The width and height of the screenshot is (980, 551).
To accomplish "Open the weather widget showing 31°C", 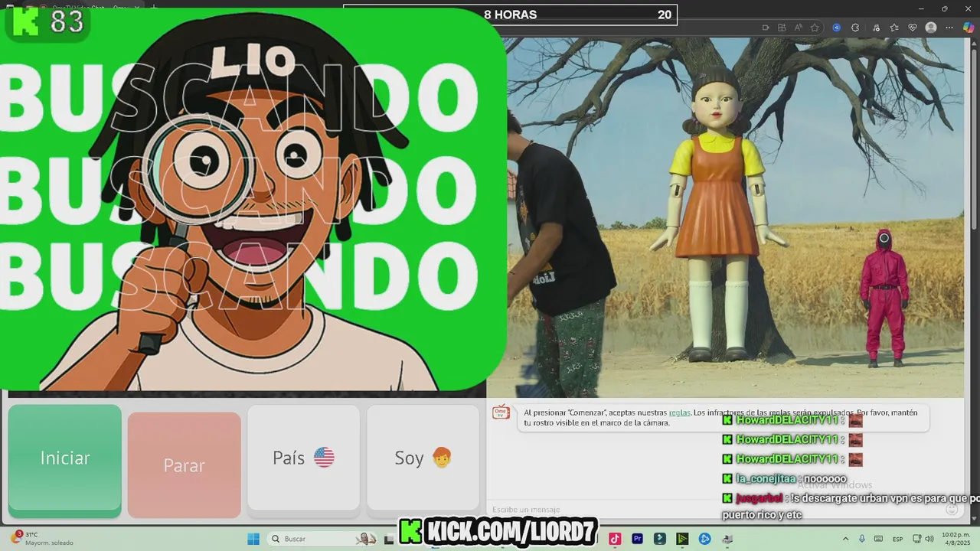I will pyautogui.click(x=42, y=539).
